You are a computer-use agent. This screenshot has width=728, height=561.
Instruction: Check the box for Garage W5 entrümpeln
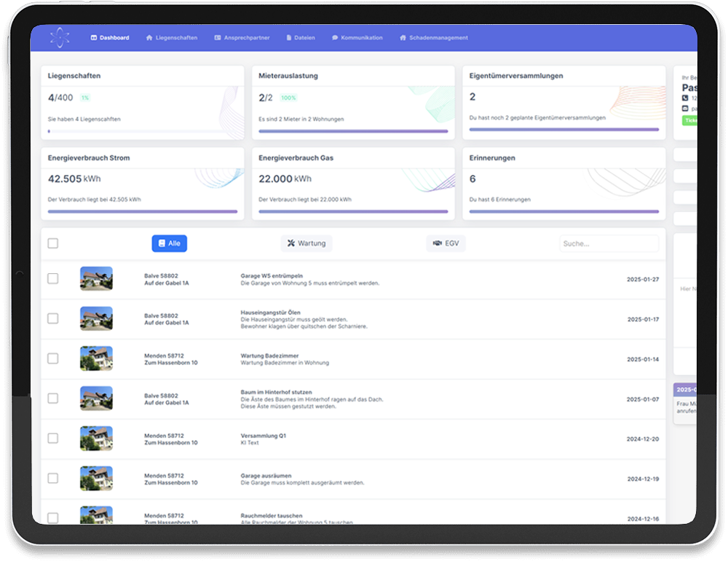coord(53,278)
